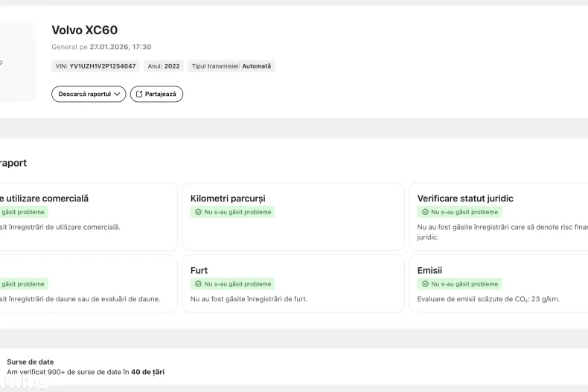This screenshot has width=588, height=392.
Task: Open the Descarcă raportul download menu
Action: click(85, 94)
